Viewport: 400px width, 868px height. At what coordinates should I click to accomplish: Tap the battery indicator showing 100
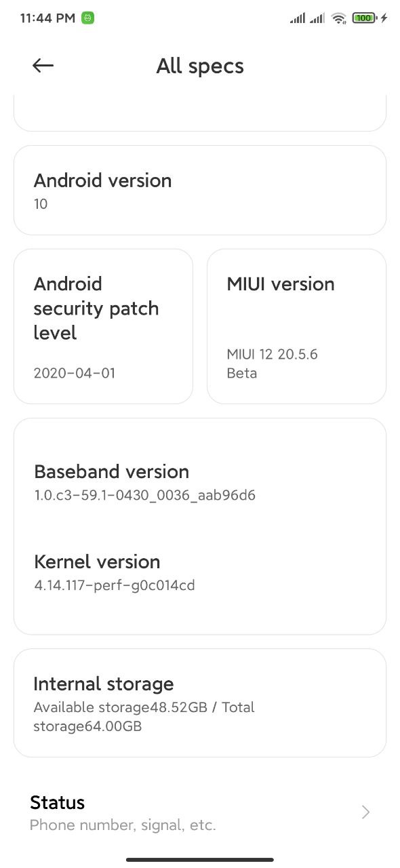(364, 18)
